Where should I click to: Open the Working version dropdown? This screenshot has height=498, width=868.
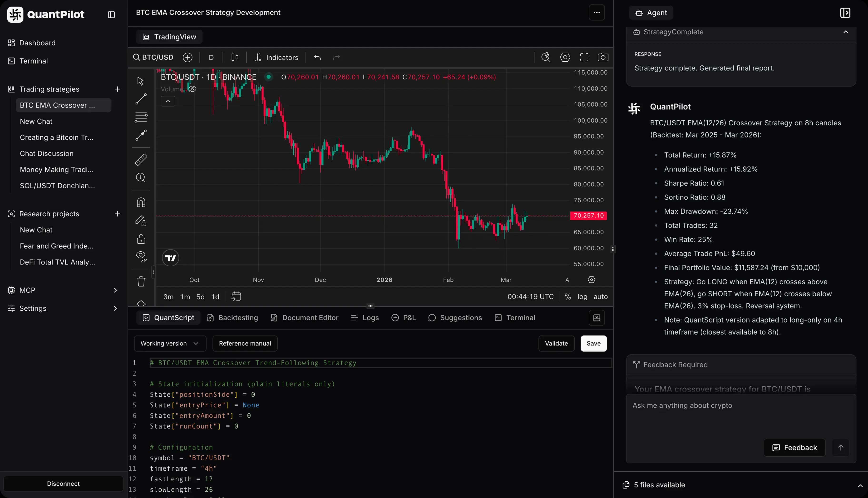(170, 343)
